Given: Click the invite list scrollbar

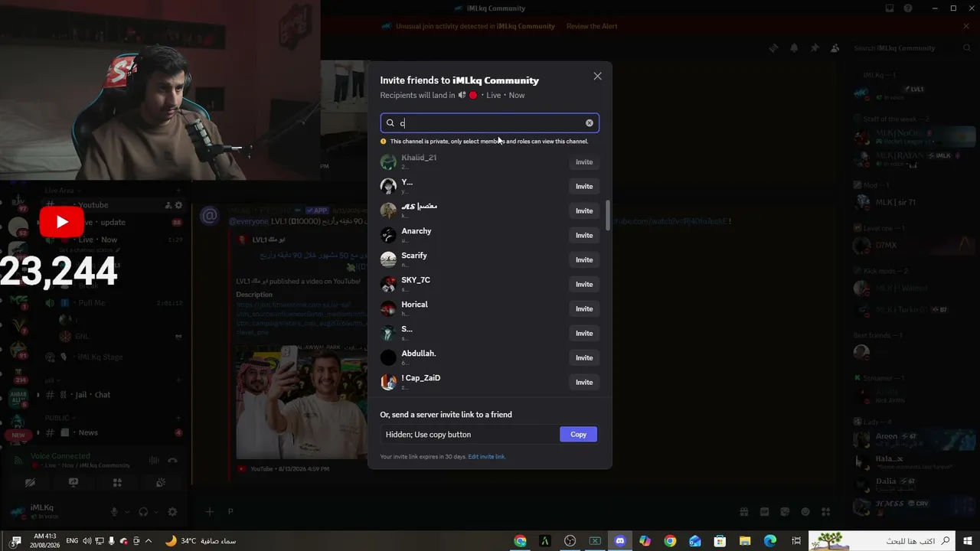Looking at the screenshot, I should tap(608, 215).
